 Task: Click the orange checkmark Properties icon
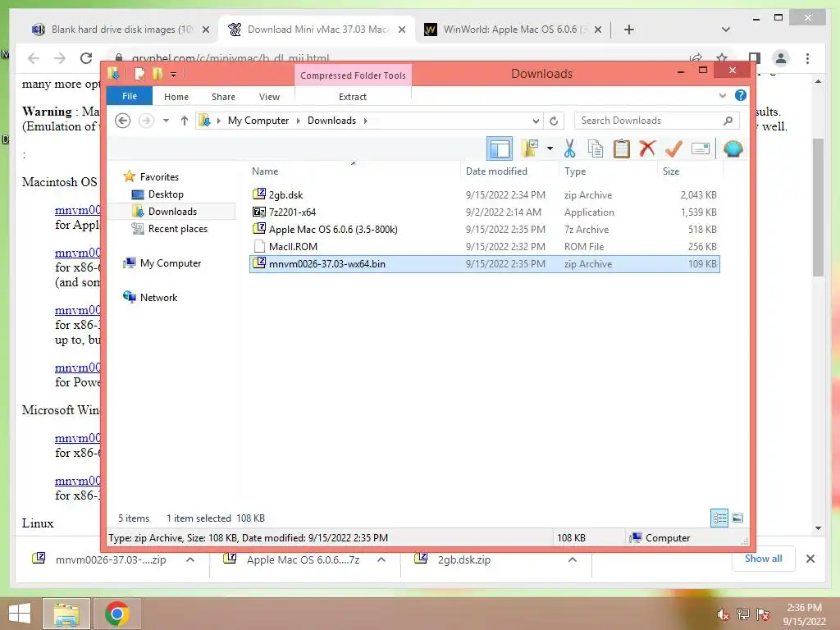673,148
